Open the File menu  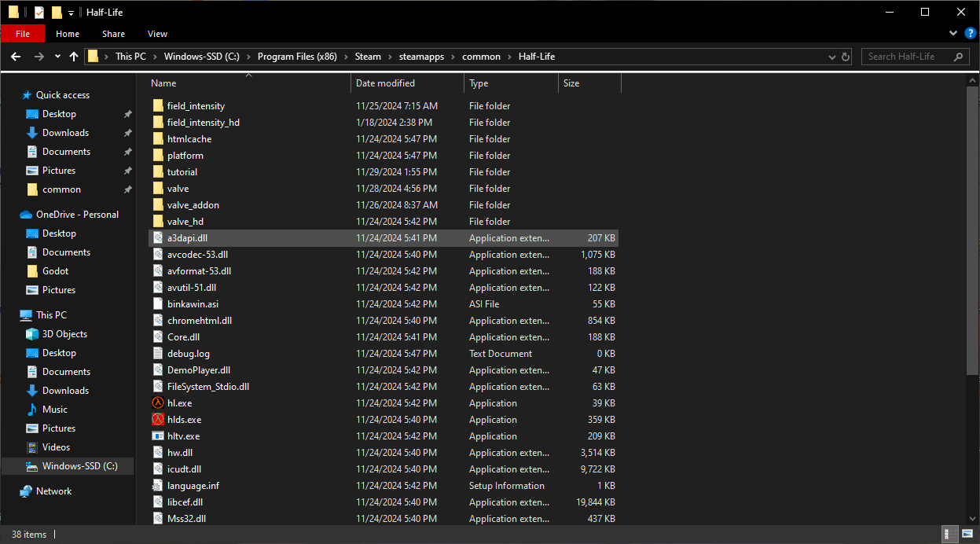tap(23, 34)
